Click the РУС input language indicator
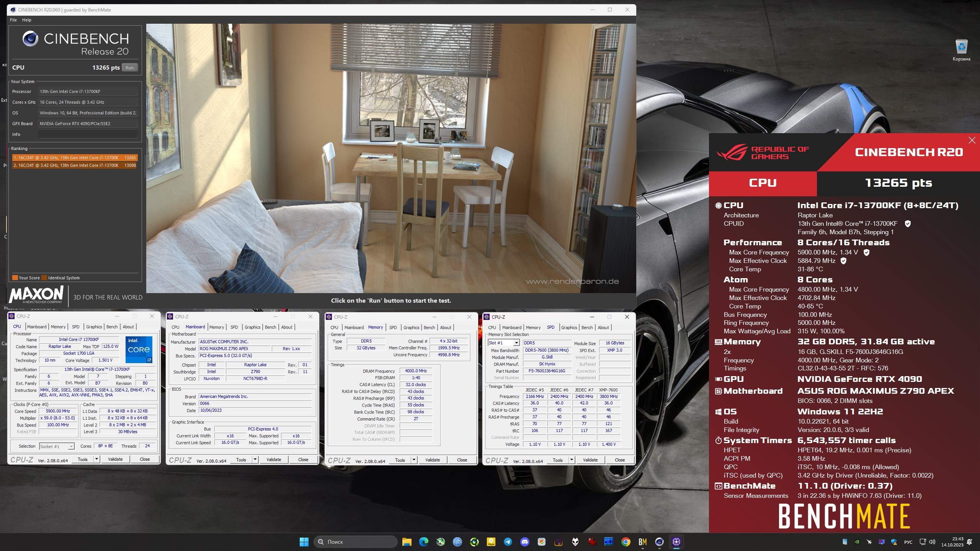This screenshot has width=980, height=551. (908, 542)
